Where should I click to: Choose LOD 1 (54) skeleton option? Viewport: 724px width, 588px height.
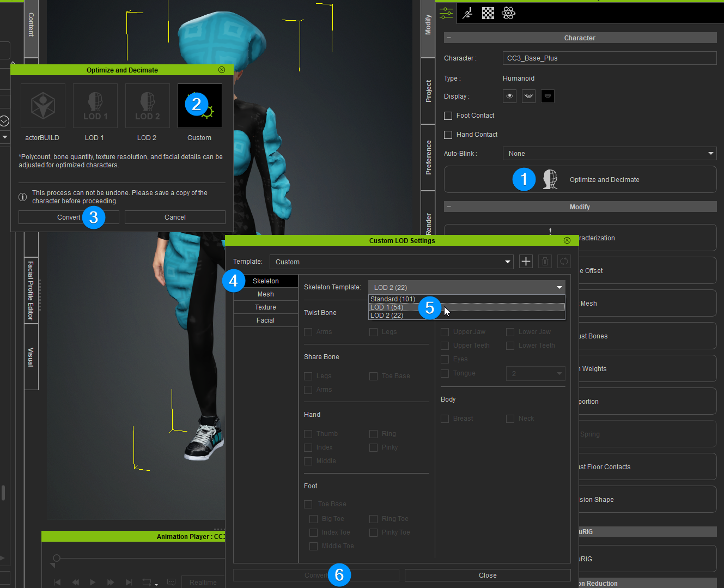[x=466, y=307]
